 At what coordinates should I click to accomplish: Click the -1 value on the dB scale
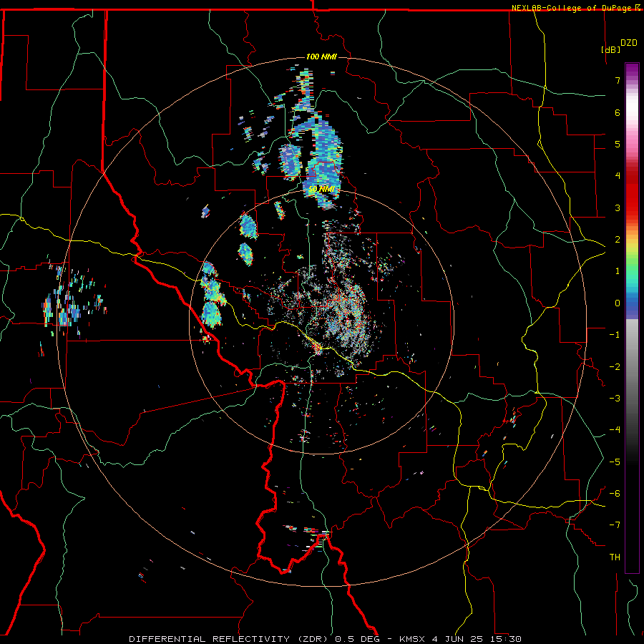pos(615,335)
